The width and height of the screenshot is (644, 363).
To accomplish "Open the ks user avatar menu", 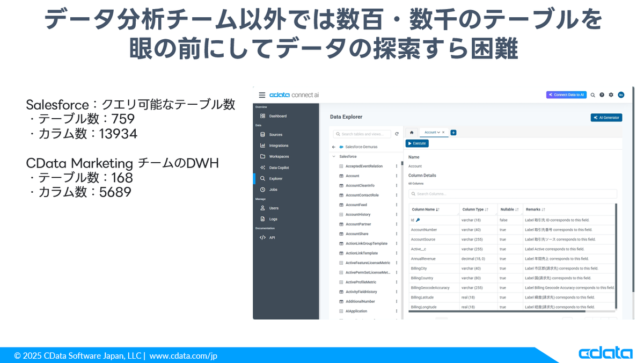I will coord(621,95).
